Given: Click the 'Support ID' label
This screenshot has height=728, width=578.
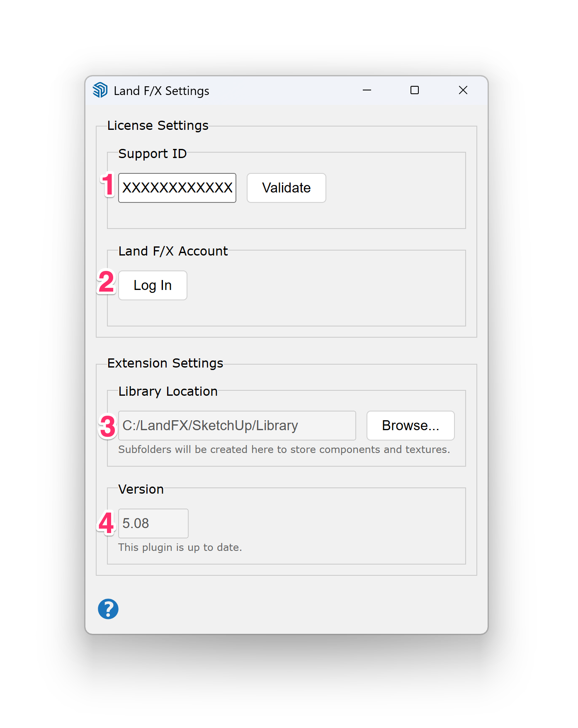Looking at the screenshot, I should (152, 153).
